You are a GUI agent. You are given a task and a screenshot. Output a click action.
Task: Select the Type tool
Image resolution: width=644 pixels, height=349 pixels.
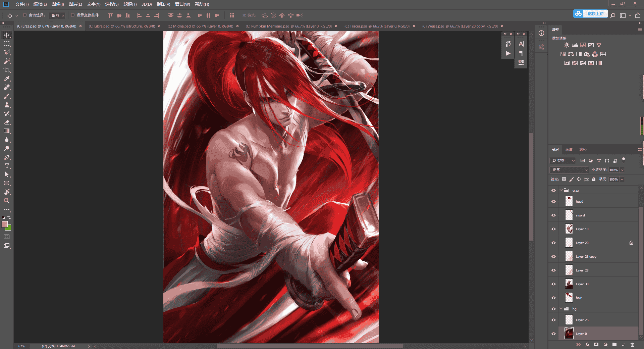tap(7, 166)
